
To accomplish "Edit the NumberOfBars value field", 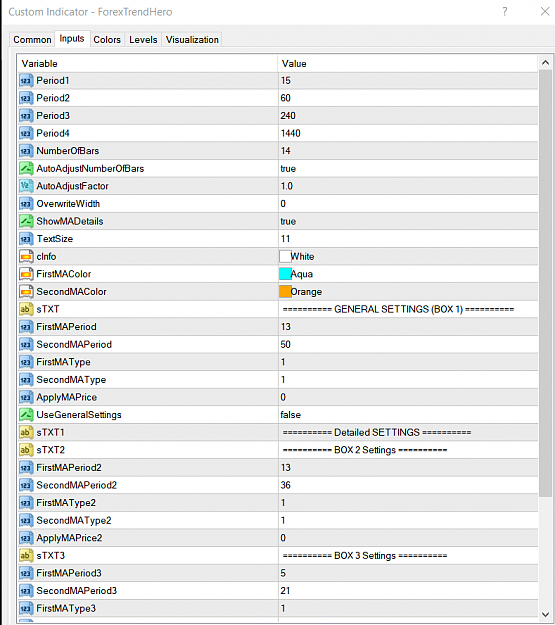I will click(x=408, y=151).
